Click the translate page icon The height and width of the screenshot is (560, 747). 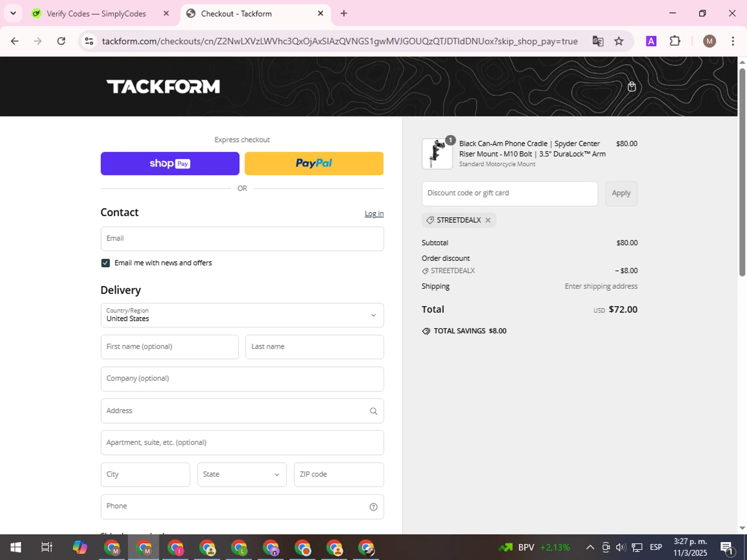pyautogui.click(x=598, y=41)
